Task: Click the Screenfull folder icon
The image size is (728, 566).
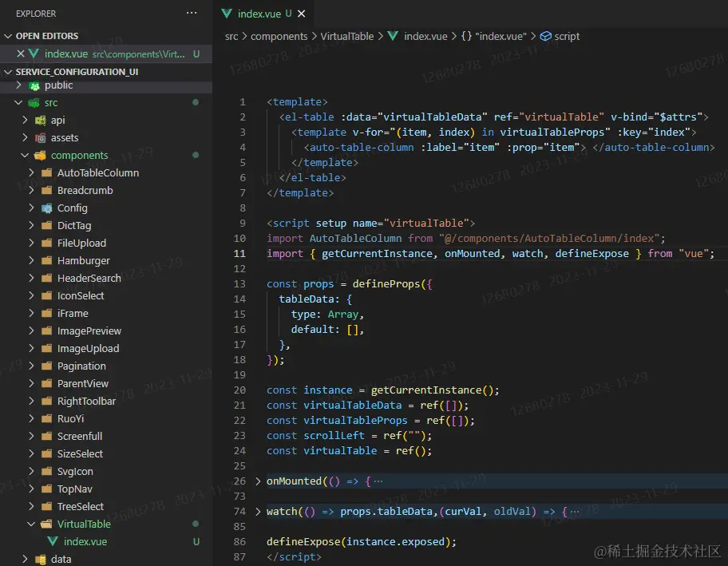Action: [x=46, y=436]
